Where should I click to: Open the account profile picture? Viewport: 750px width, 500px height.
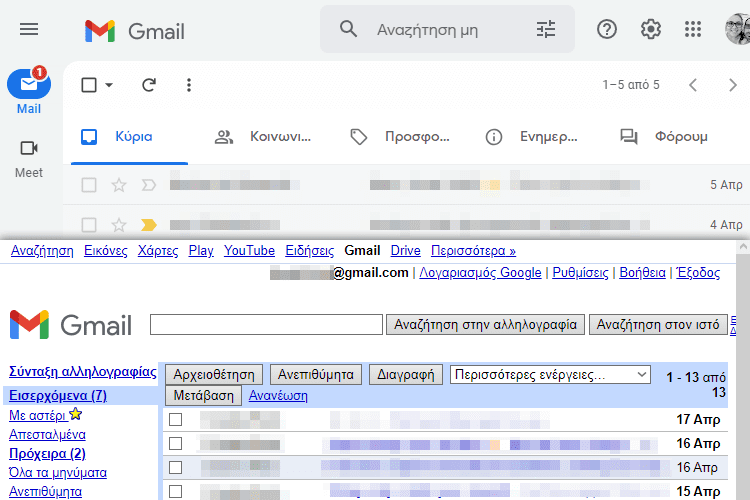(738, 30)
